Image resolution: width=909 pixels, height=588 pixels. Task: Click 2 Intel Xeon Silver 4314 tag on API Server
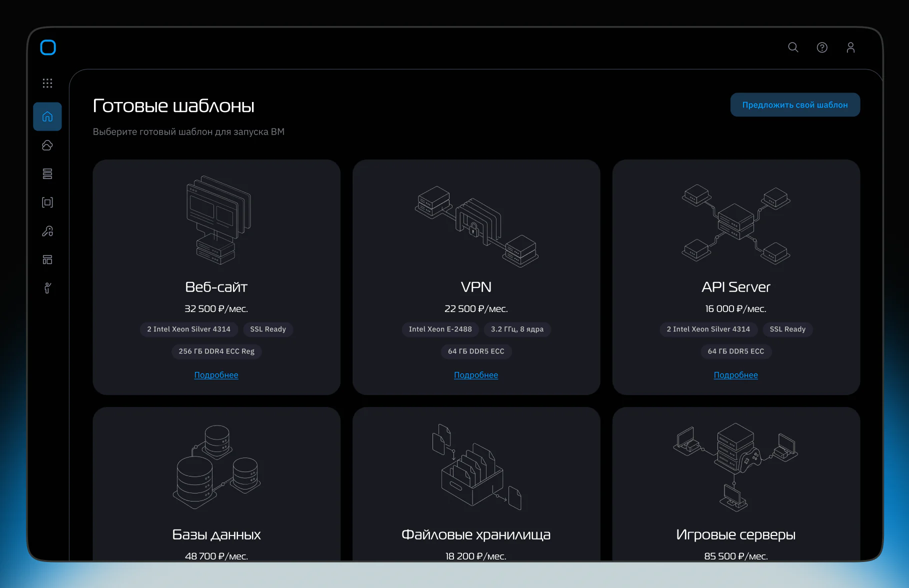tap(708, 329)
